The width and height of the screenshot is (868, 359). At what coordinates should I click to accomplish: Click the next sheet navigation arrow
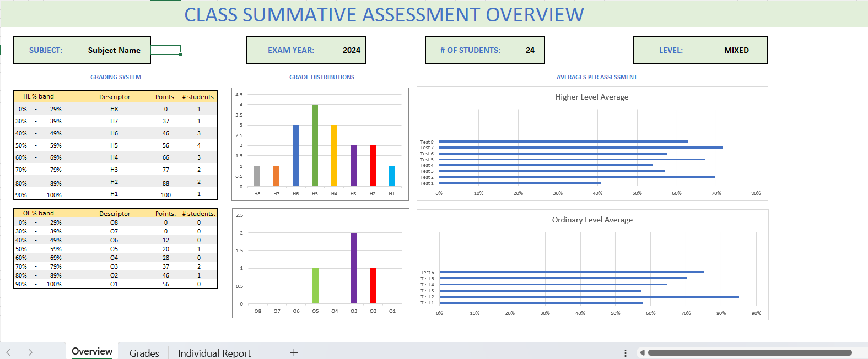click(30, 352)
